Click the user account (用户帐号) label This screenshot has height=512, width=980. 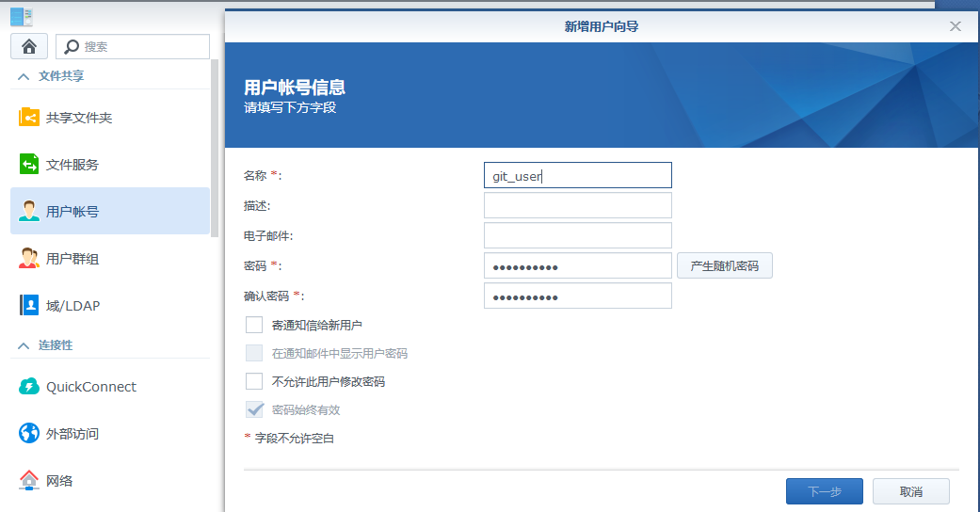coord(72,212)
